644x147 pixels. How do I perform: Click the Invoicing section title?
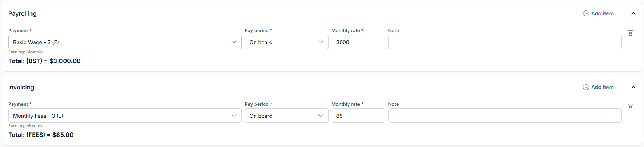point(21,87)
